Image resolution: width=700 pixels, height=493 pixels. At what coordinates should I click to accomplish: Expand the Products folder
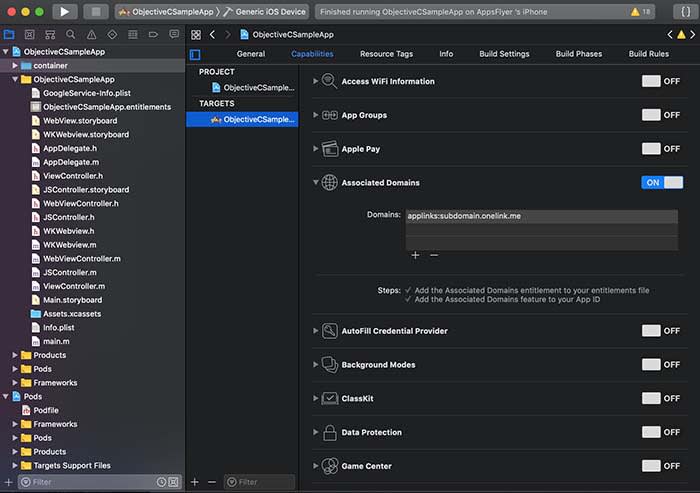point(15,355)
